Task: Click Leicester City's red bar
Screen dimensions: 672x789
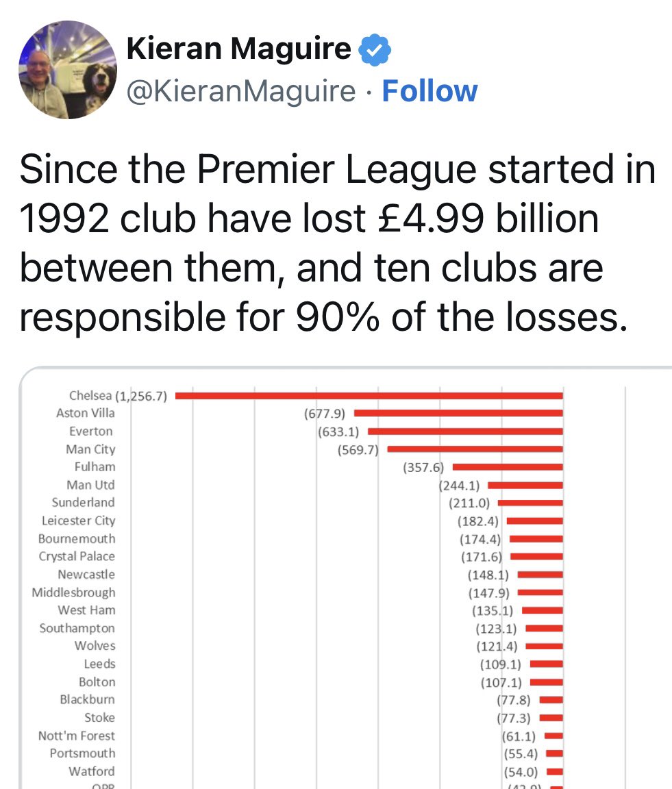Action: (534, 521)
